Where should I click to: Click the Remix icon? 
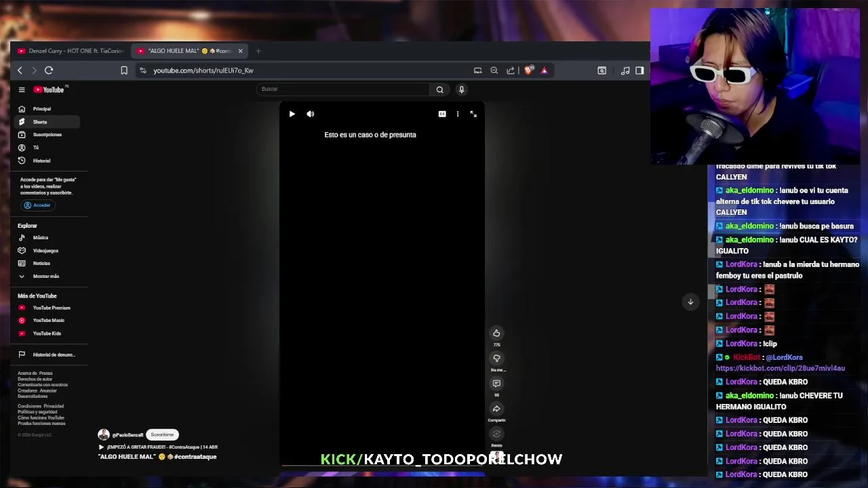coord(496,434)
